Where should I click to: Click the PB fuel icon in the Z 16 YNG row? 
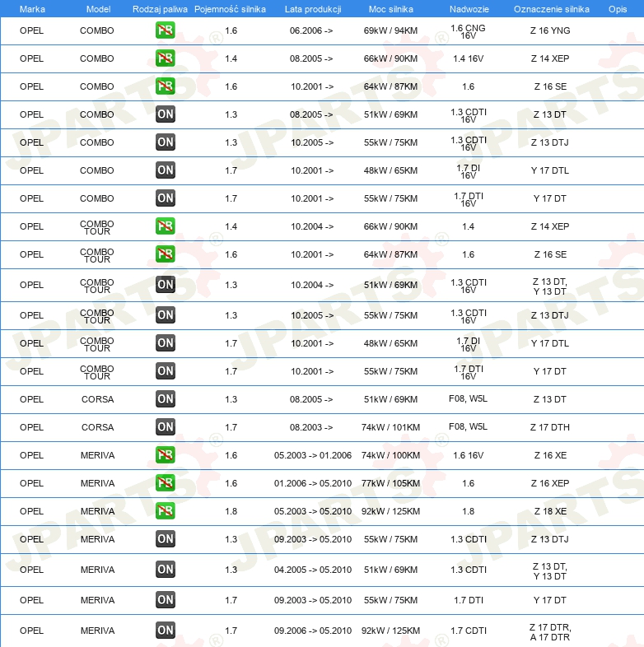[x=166, y=30]
